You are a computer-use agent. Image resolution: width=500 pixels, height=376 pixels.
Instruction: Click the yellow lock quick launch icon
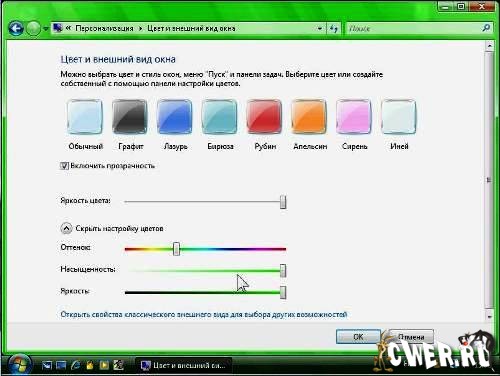pos(90,365)
